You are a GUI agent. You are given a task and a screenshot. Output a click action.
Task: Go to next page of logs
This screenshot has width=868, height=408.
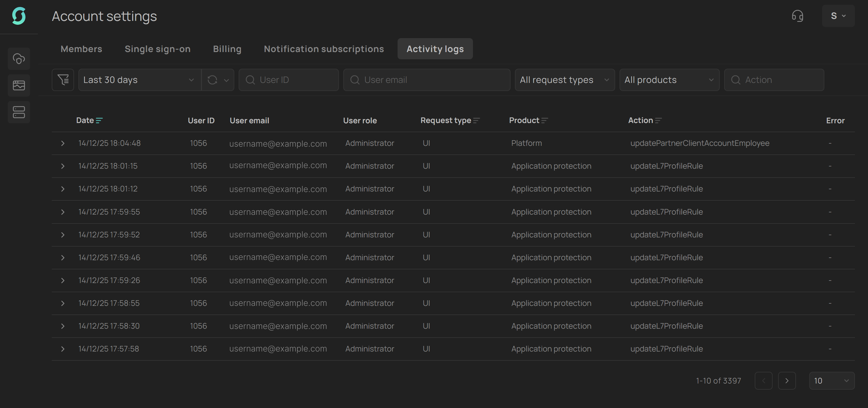pos(787,381)
